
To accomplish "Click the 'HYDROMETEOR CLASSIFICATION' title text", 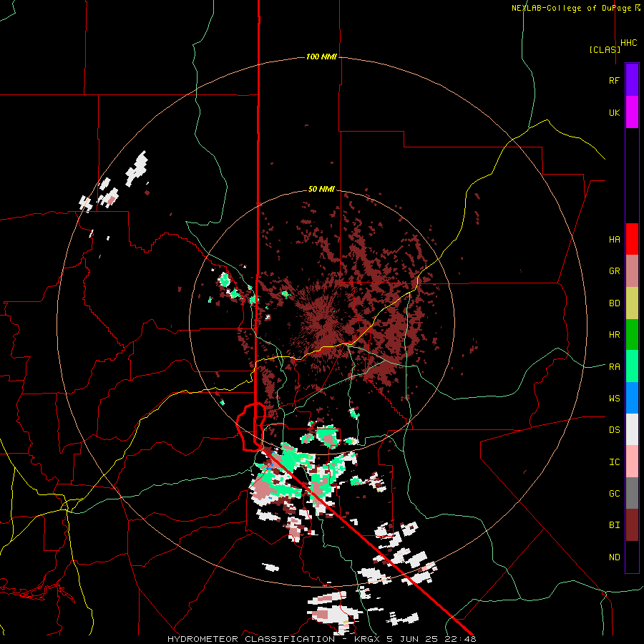I will (x=251, y=639).
